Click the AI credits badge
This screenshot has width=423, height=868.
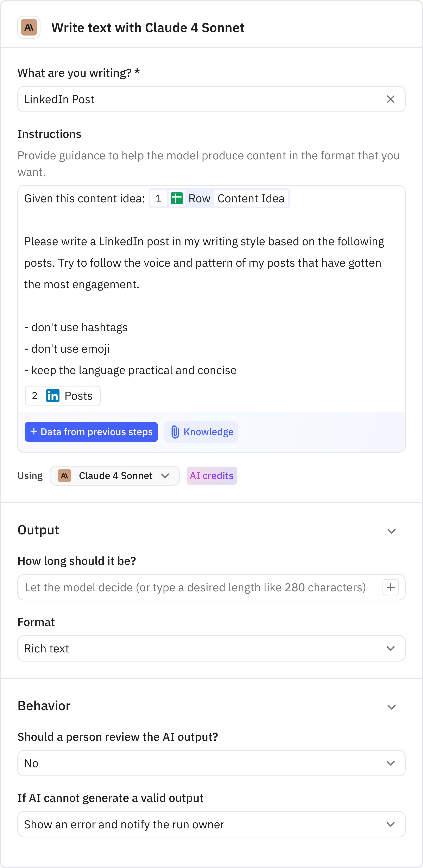pyautogui.click(x=212, y=476)
